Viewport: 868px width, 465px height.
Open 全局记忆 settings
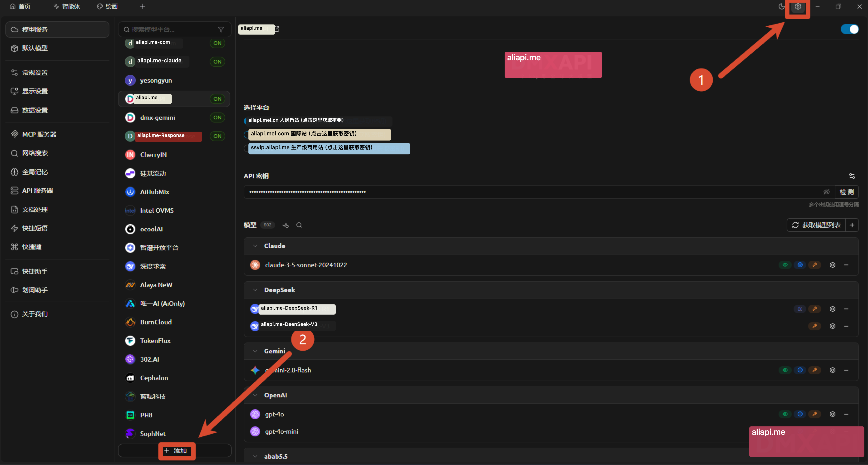click(57, 172)
